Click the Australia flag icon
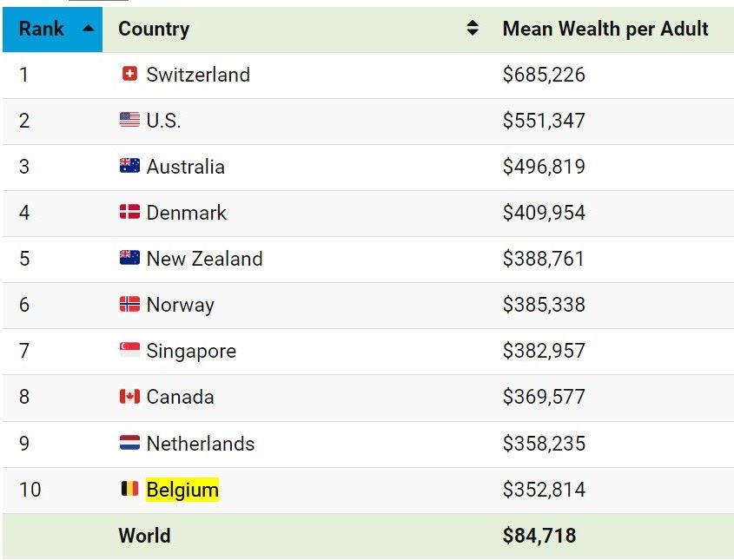Viewport: 734px width, 560px height. (x=129, y=166)
